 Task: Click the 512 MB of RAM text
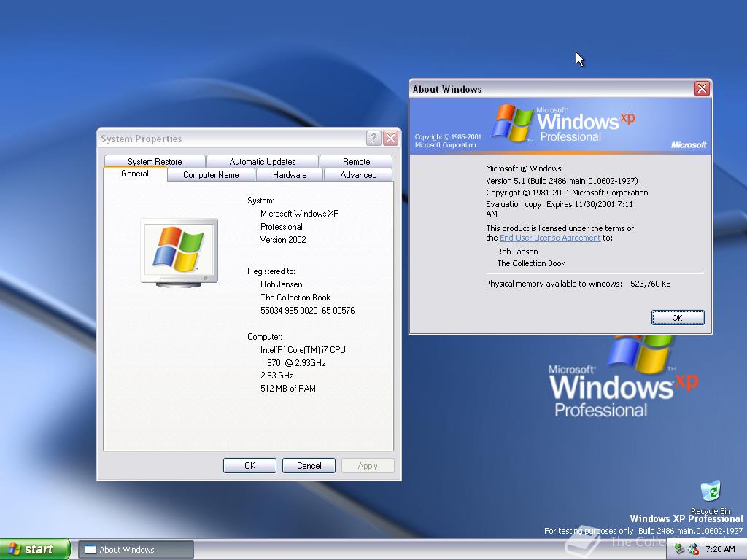click(287, 389)
